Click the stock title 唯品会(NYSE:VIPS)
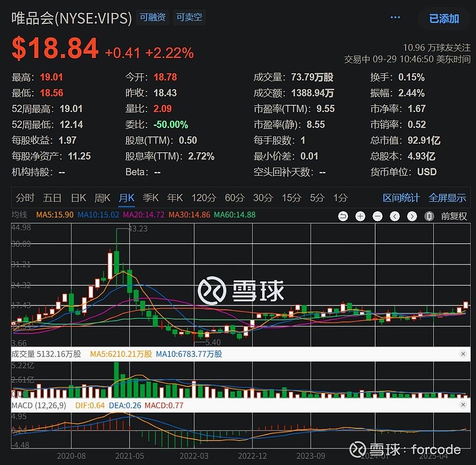The width and height of the screenshot is (476, 465). click(x=71, y=18)
